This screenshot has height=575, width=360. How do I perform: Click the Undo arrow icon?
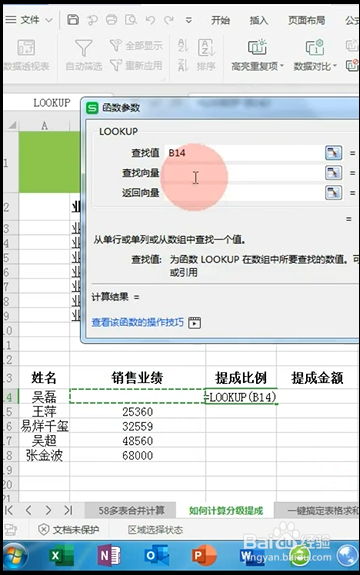150,20
